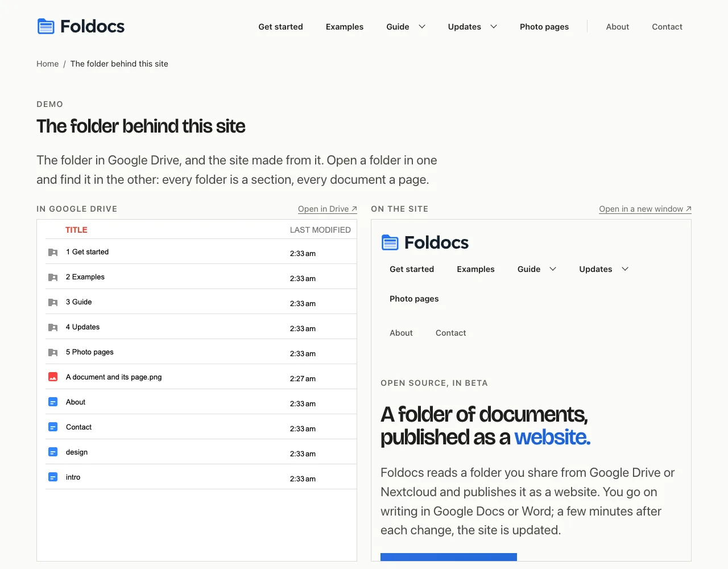Viewport: 728px width, 569px height.
Task: Click the document icon beside intro row
Action: point(53,477)
